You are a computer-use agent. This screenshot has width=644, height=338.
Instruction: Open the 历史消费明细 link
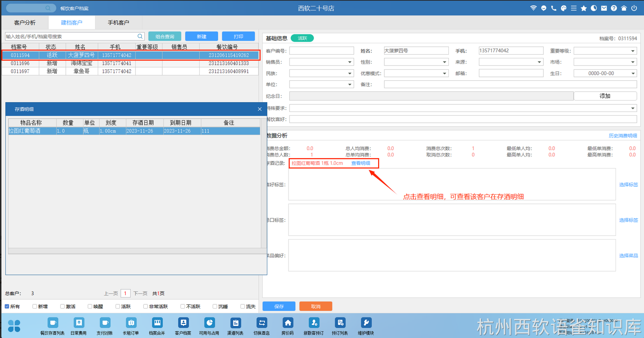(623, 136)
